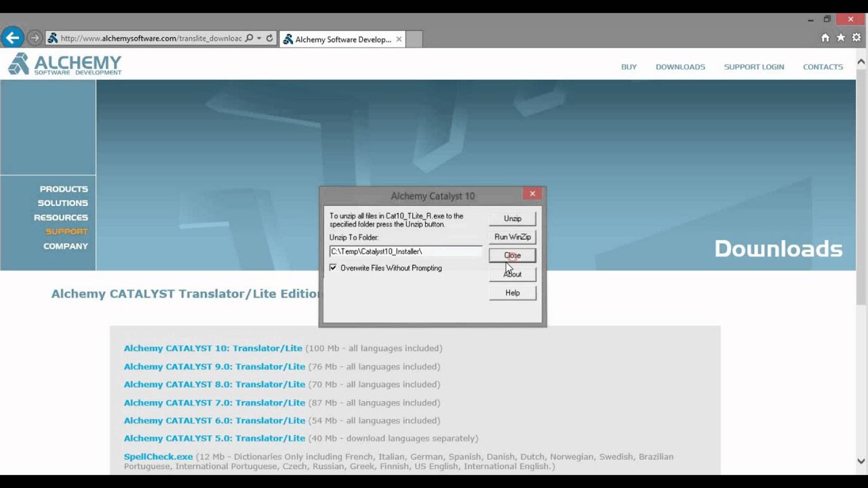
Task: Click the '100 Mb - all languages included' text
Action: 374,348
